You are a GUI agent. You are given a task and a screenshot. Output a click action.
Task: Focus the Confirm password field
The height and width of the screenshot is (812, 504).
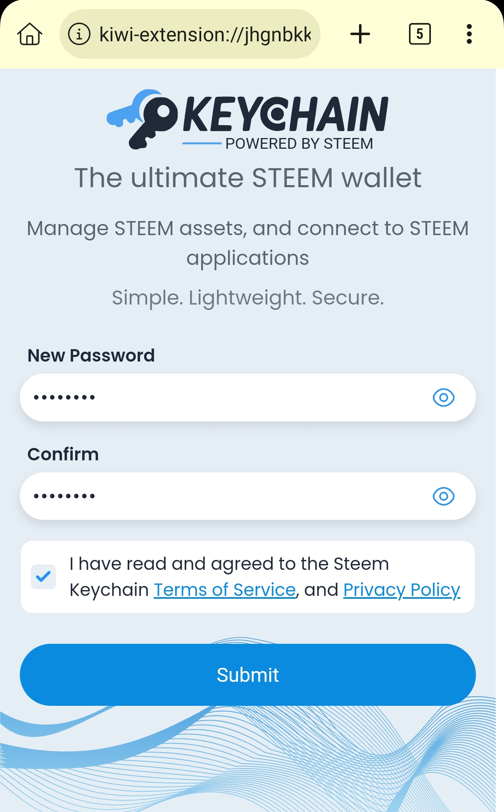223,496
